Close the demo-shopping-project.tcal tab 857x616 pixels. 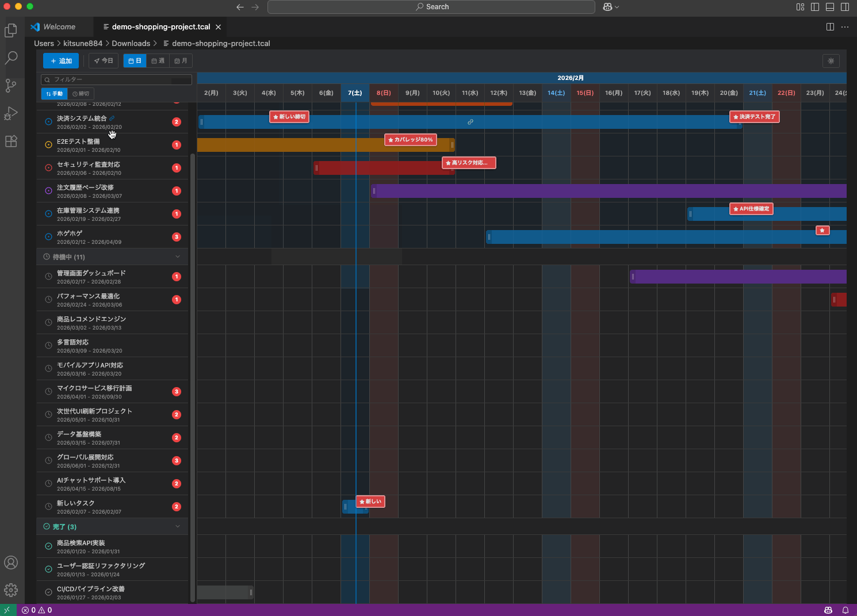click(218, 27)
